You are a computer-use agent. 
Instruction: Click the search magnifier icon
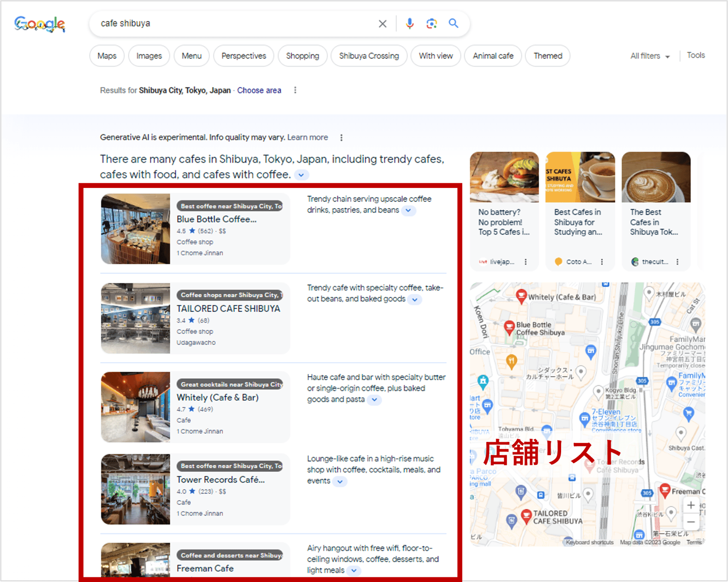point(453,24)
